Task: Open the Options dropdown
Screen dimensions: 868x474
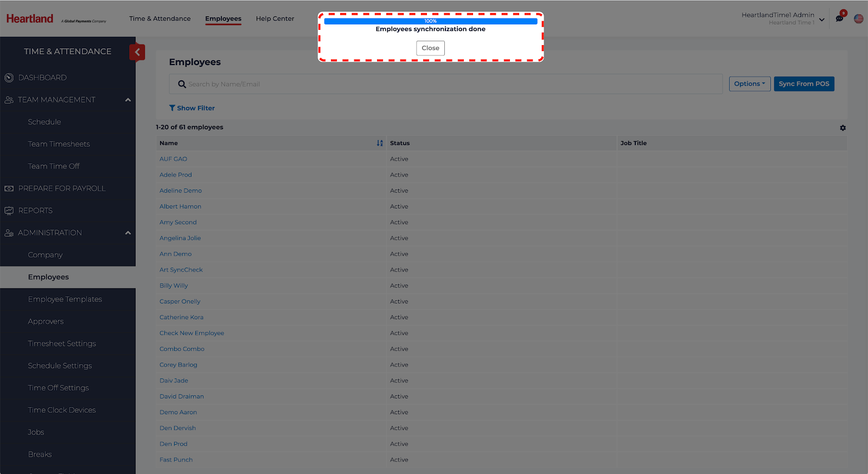Action: [x=749, y=84]
